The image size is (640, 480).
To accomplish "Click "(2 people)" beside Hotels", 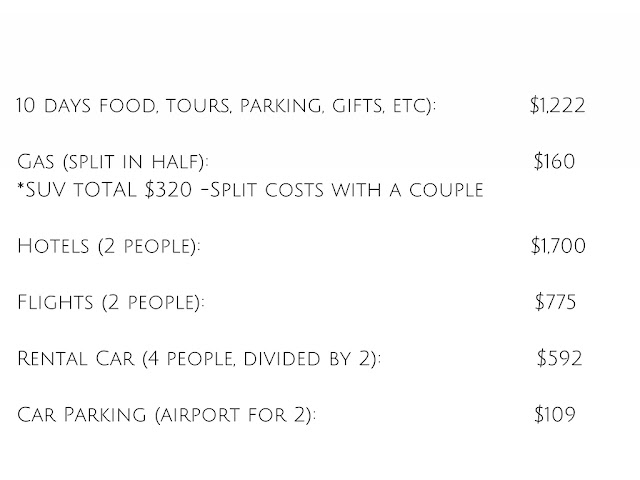I will tap(144, 246).
